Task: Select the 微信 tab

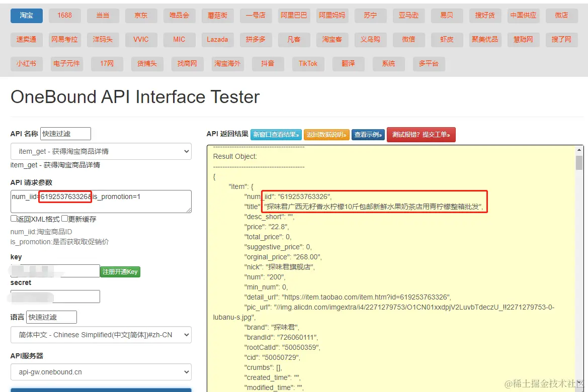Action: (408, 39)
